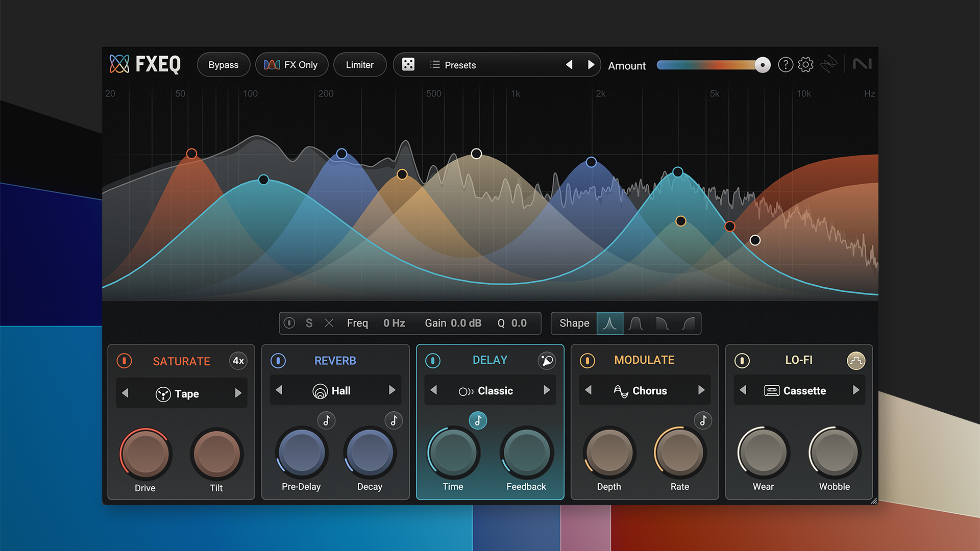Click the ducking icon in Delay header
980x551 pixels.
[x=547, y=361]
